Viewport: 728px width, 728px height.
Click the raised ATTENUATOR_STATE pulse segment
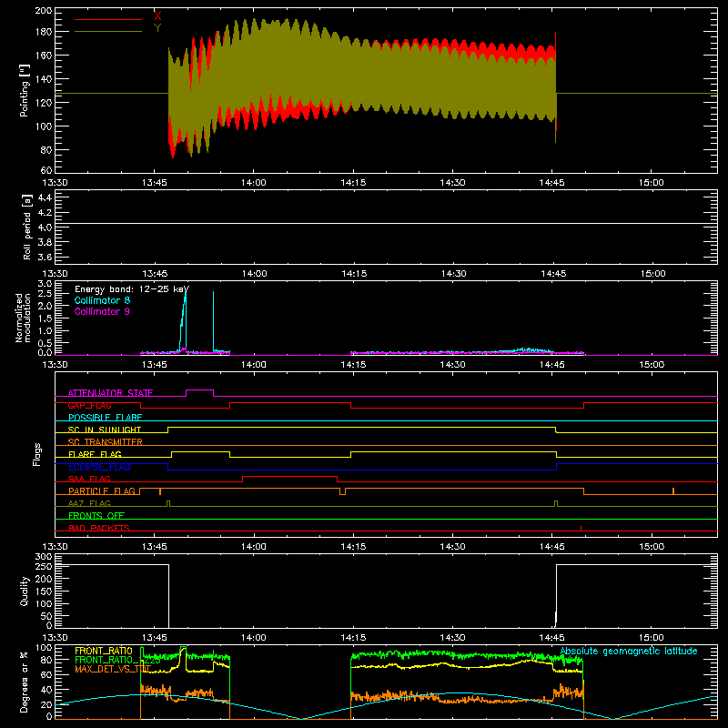199,390
